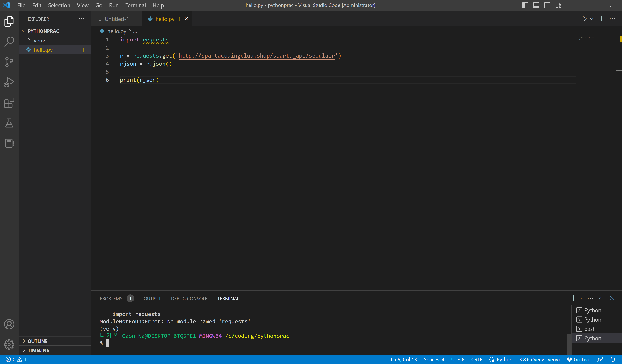Switch to the Untitled-1 tab

(x=117, y=19)
